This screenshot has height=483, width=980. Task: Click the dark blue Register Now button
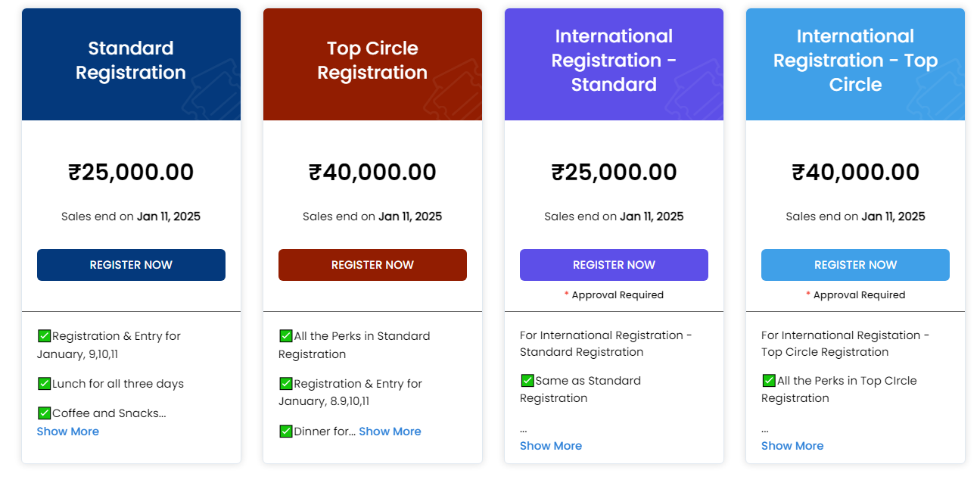pos(131,265)
